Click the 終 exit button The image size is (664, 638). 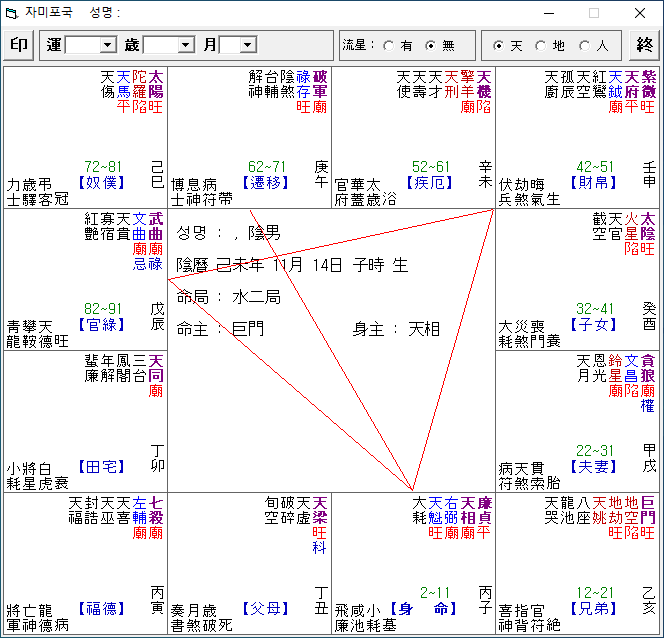pos(644,45)
